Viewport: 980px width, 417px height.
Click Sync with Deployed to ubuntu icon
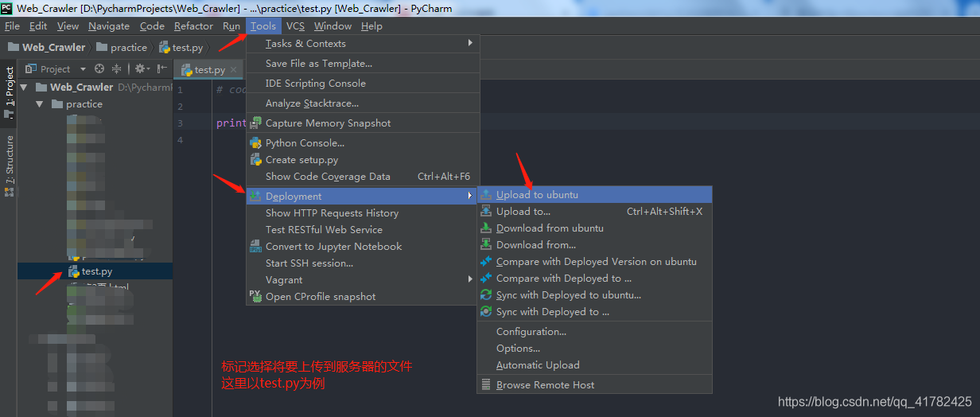click(486, 295)
